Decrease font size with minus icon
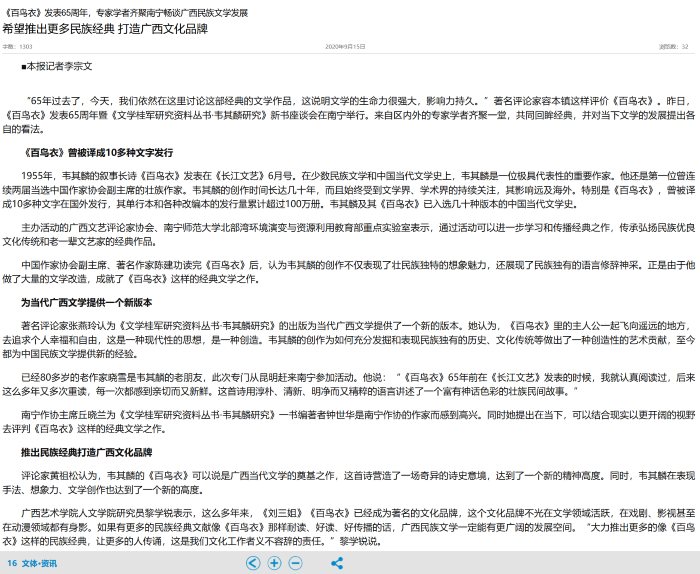The width and height of the screenshot is (700, 574). [295, 563]
